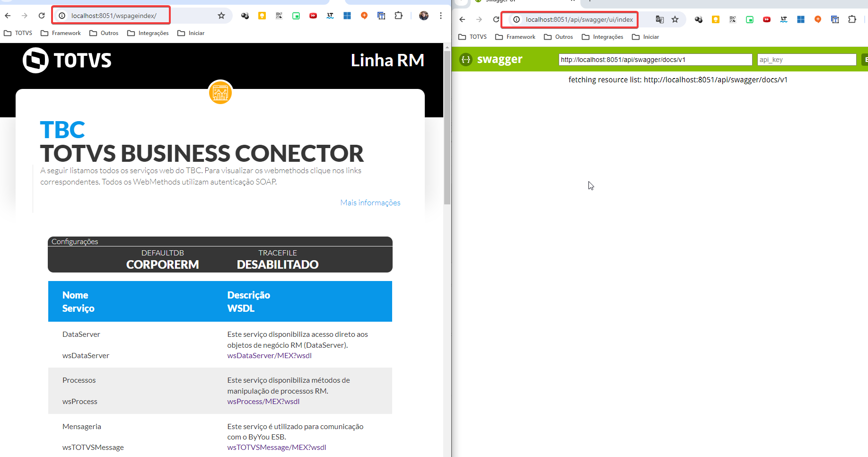Click the wsDataServer service name text

point(86,356)
